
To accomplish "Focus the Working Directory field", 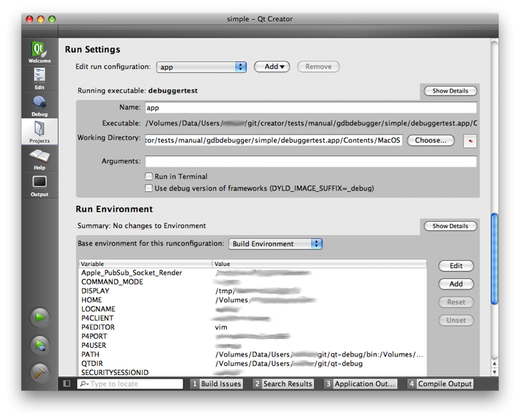I will (x=274, y=140).
